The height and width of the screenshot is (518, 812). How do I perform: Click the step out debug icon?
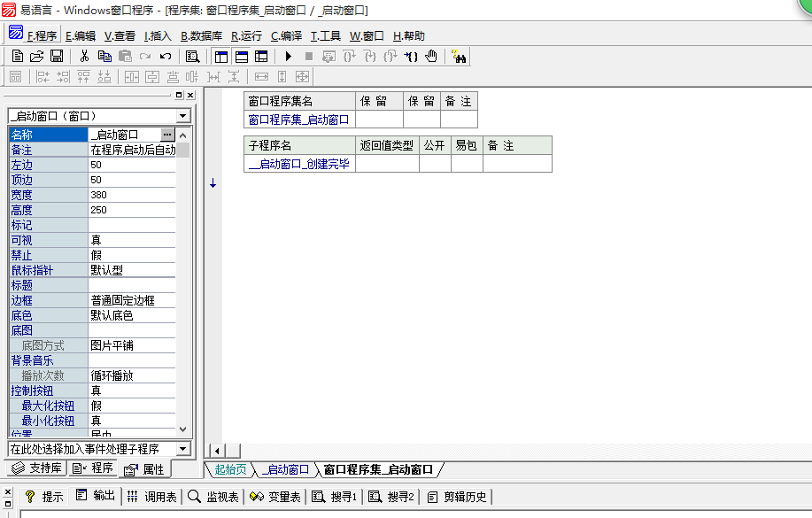pyautogui.click(x=390, y=56)
